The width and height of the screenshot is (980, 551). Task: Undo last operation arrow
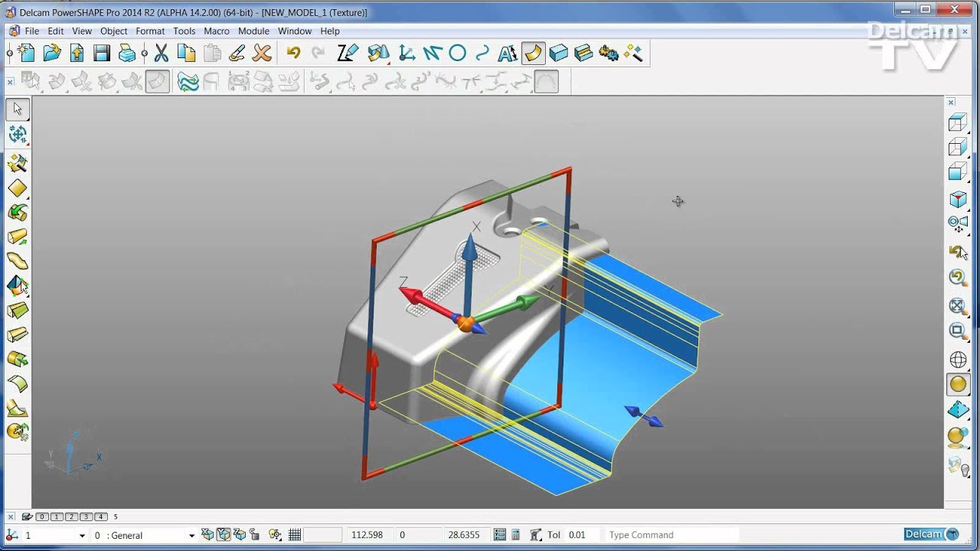[x=293, y=53]
